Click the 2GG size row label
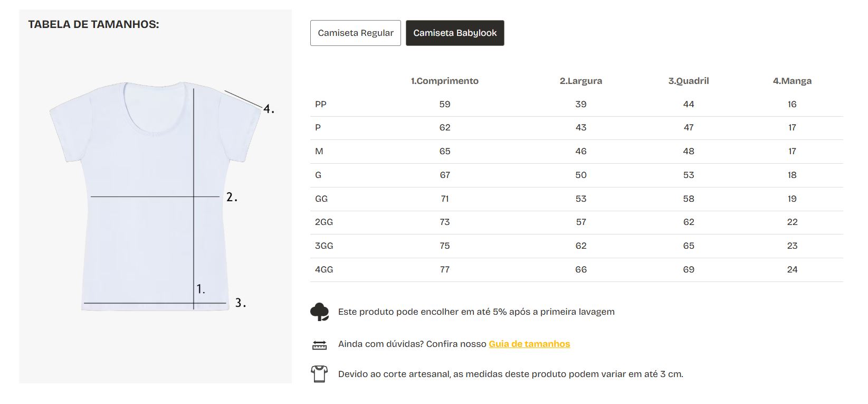 [324, 222]
